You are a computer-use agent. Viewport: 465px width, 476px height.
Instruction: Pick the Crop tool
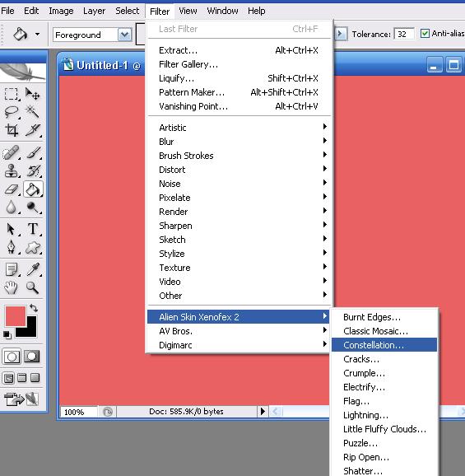[12, 130]
